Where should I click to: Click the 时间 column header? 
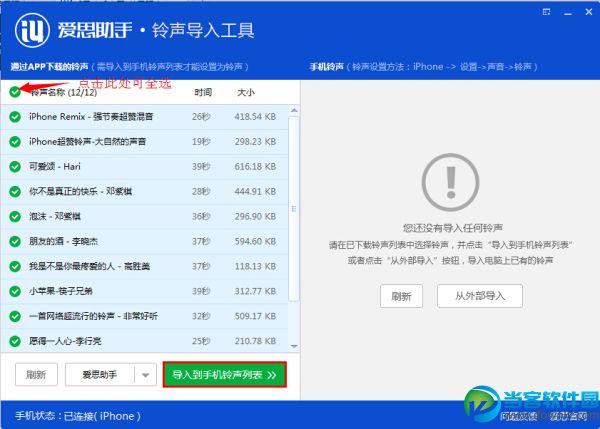pos(203,92)
